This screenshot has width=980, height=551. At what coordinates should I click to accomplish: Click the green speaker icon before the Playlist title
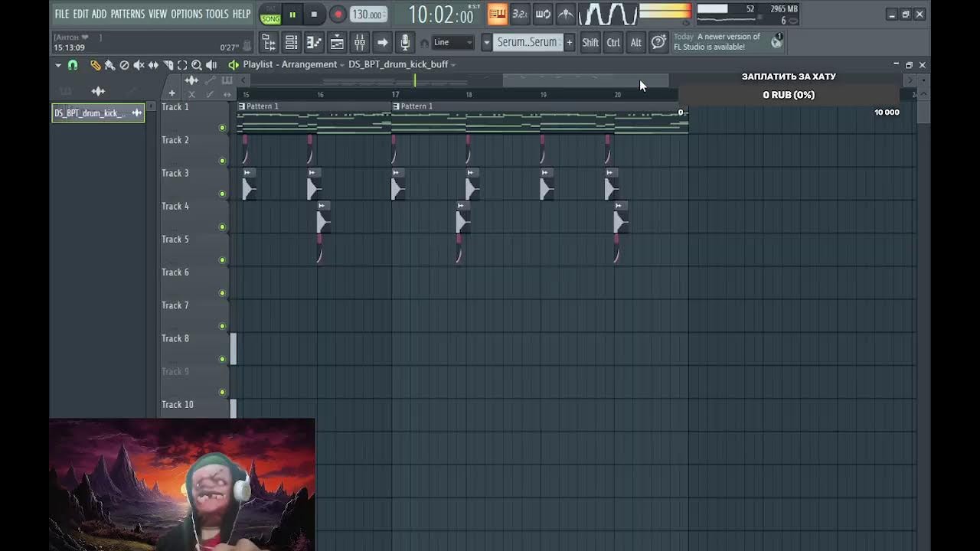234,65
